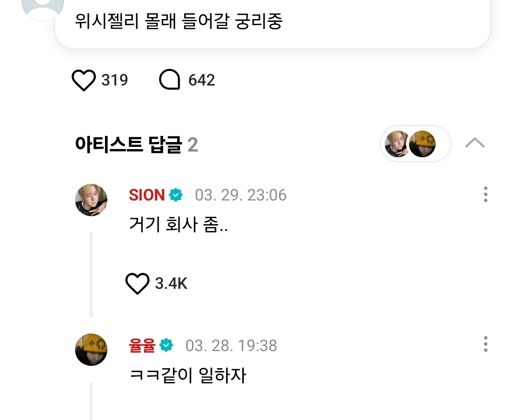Tap the 642 comment count
The height and width of the screenshot is (420, 513).
coord(201,80)
